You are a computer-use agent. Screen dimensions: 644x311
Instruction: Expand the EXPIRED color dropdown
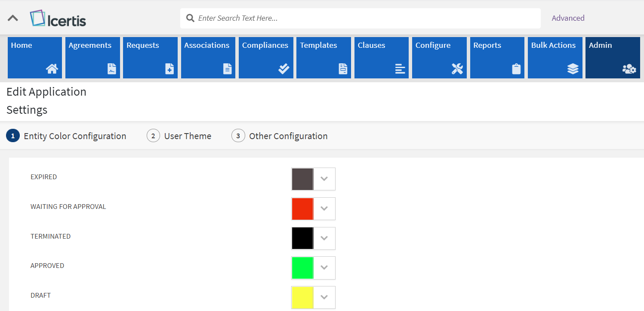click(x=324, y=179)
